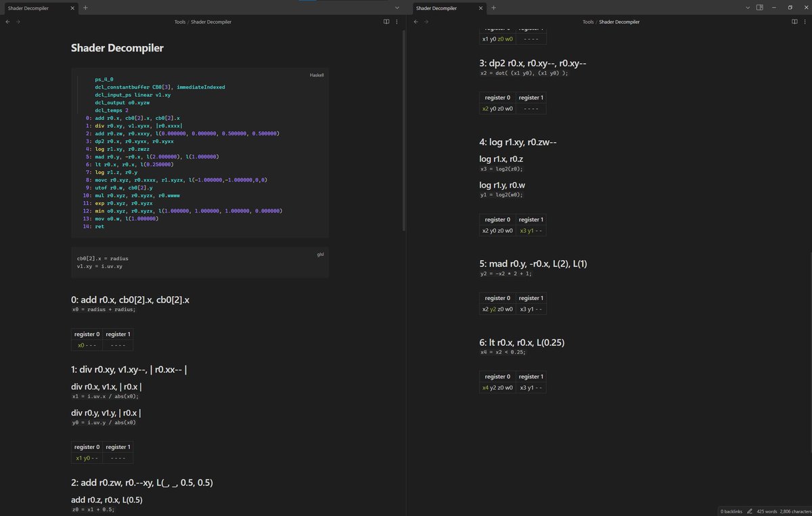Navigate back in the right window
Viewport: 812px width, 516px height.
(416, 22)
